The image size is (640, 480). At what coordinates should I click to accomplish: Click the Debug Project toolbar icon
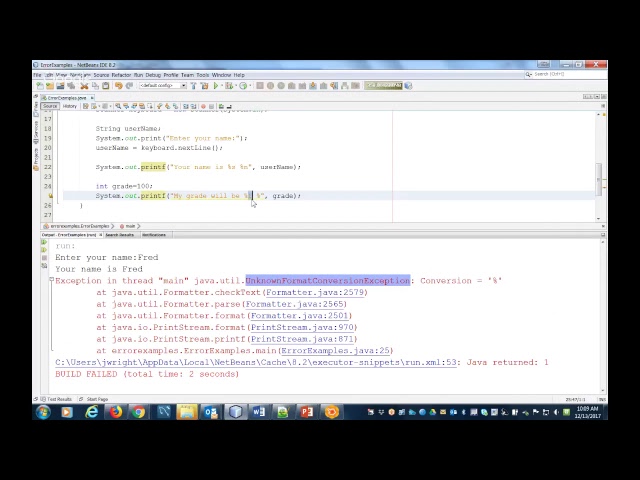tap(229, 86)
